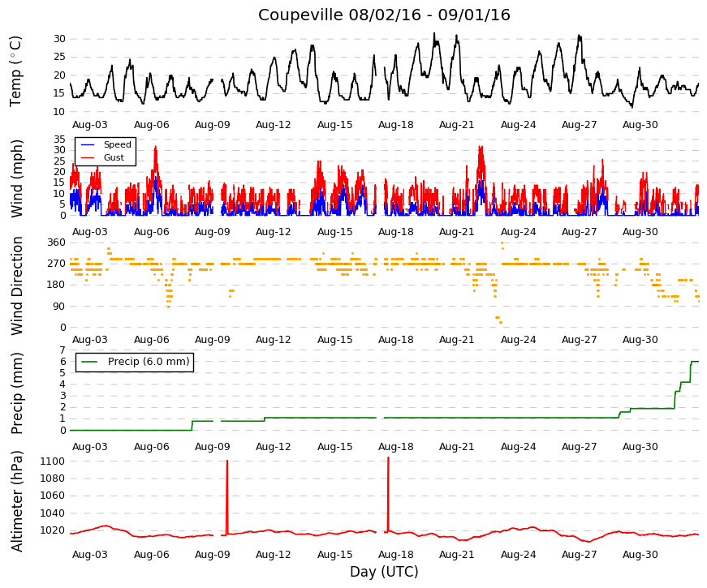Click the chart title Coupeville 08/02/16 - 09/01/16

(384, 15)
